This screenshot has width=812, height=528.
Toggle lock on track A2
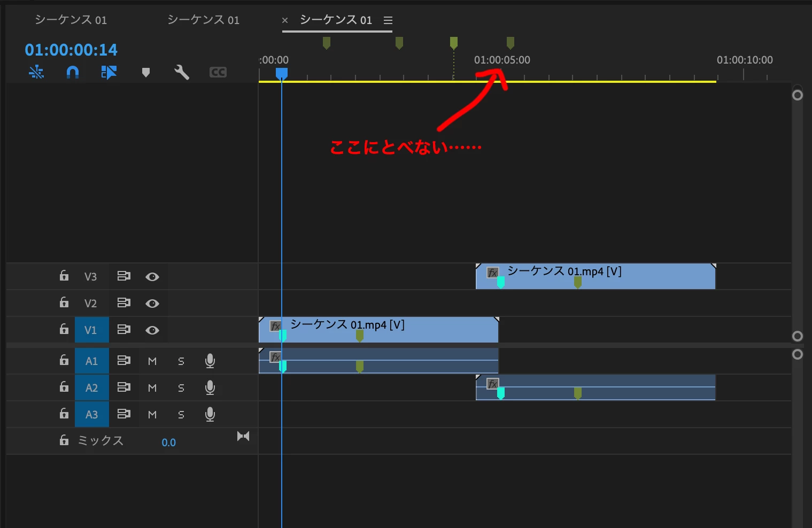tap(64, 387)
